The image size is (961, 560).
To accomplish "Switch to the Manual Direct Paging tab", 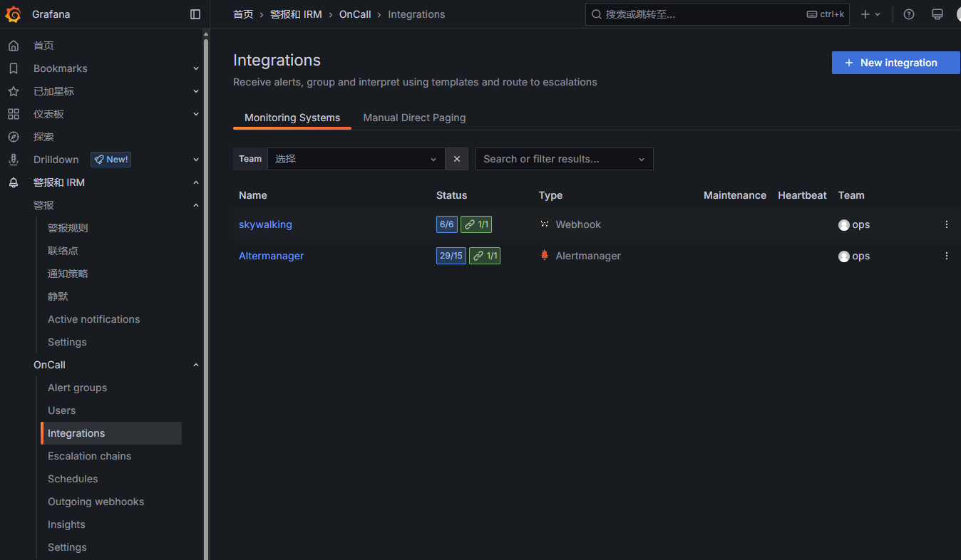I will pyautogui.click(x=414, y=118).
